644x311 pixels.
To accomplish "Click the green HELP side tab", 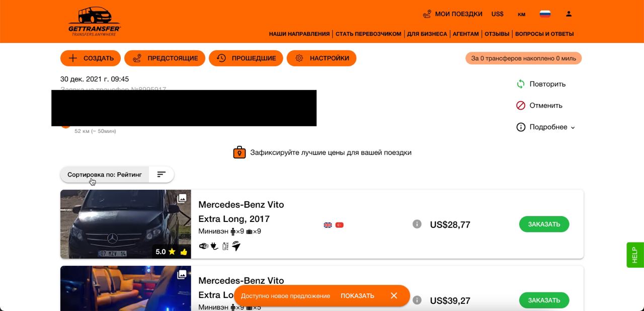I will coord(635,255).
